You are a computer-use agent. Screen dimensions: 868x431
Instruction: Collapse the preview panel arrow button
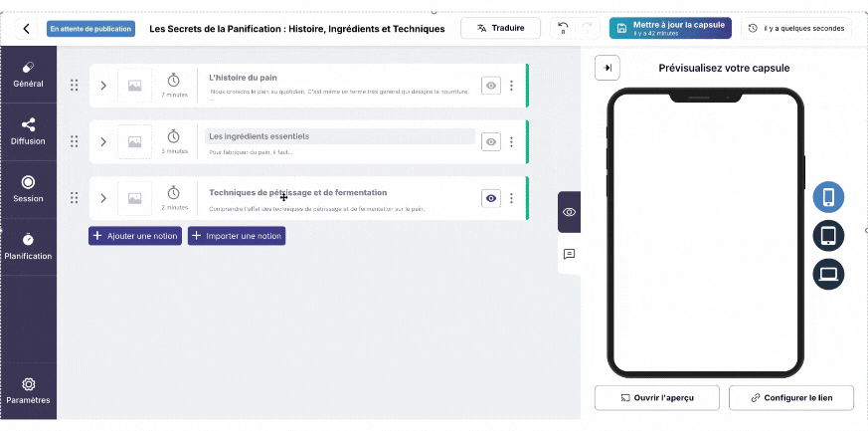608,68
